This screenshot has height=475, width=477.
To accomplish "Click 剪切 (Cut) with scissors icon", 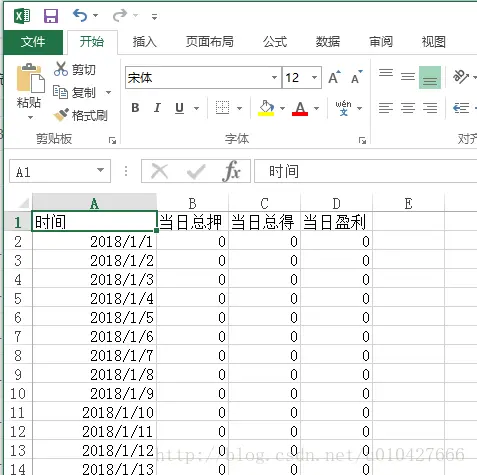I will (75, 69).
